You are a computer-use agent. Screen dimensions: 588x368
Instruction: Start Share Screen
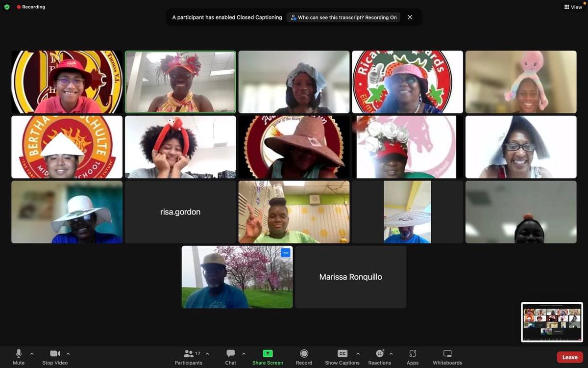(x=268, y=357)
